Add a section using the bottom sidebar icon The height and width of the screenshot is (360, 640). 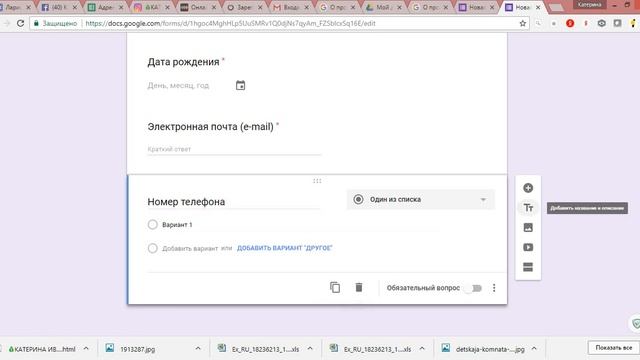click(x=528, y=267)
